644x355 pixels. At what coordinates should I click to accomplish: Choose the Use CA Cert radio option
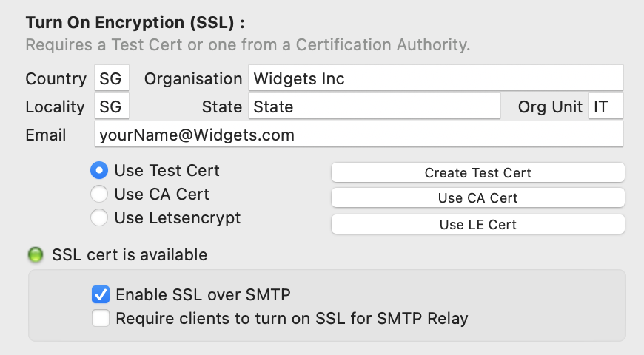[x=98, y=195]
